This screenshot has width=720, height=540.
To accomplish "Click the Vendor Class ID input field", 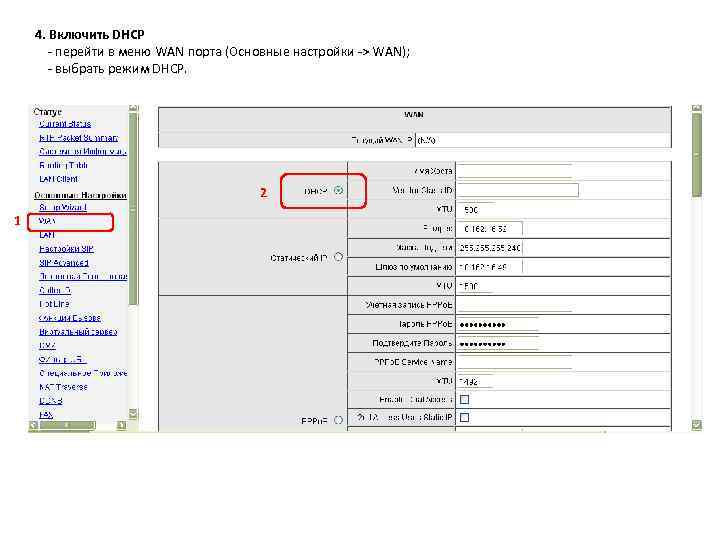I will click(518, 190).
